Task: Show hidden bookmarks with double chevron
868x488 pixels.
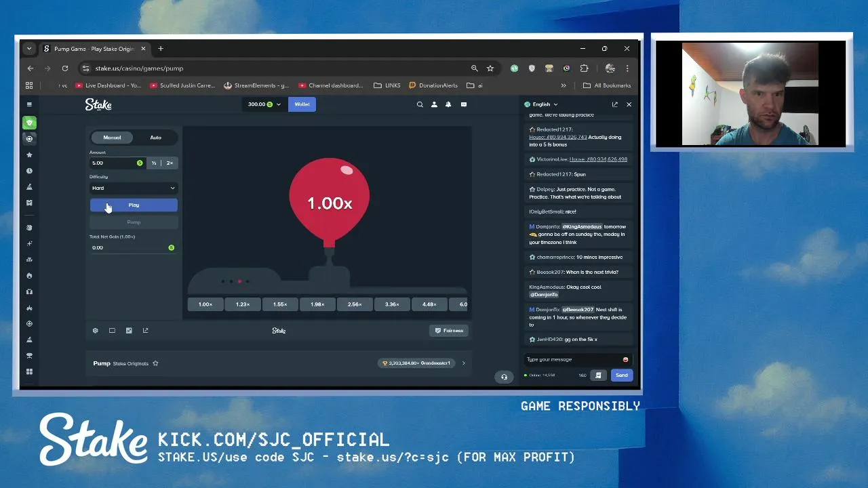Action: (x=563, y=85)
